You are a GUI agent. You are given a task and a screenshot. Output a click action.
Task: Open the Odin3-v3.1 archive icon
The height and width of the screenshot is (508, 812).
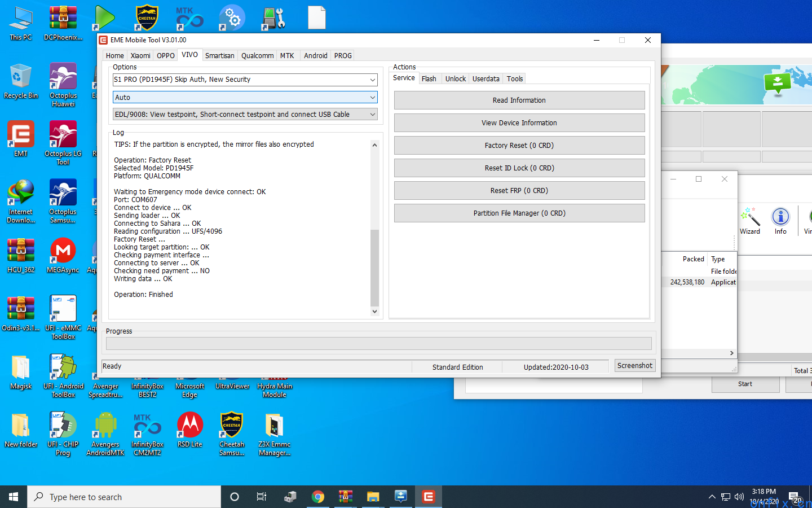point(21,313)
